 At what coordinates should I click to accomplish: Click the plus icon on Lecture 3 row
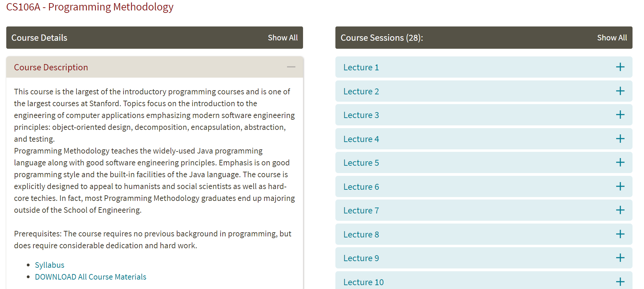tap(620, 115)
